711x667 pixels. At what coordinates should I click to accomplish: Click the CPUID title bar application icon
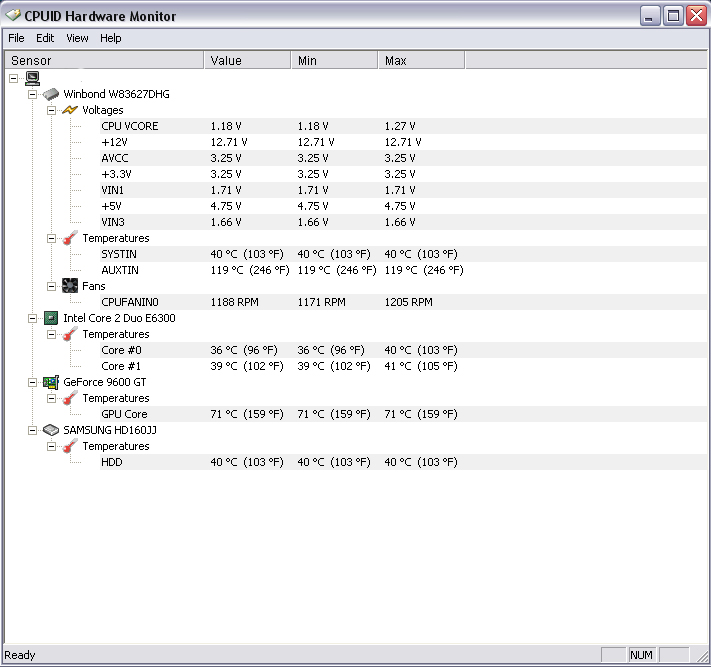click(13, 15)
